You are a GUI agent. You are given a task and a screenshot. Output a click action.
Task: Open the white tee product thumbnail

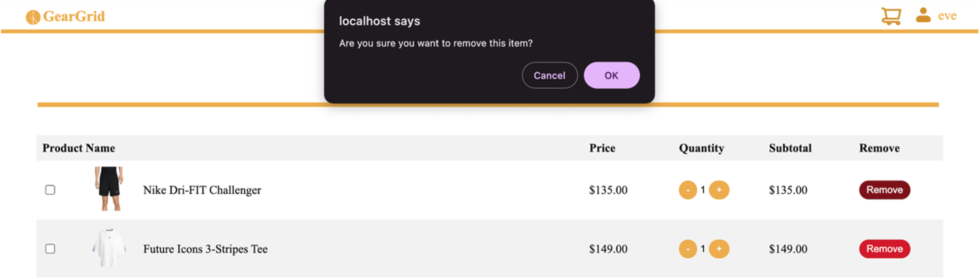tap(109, 248)
